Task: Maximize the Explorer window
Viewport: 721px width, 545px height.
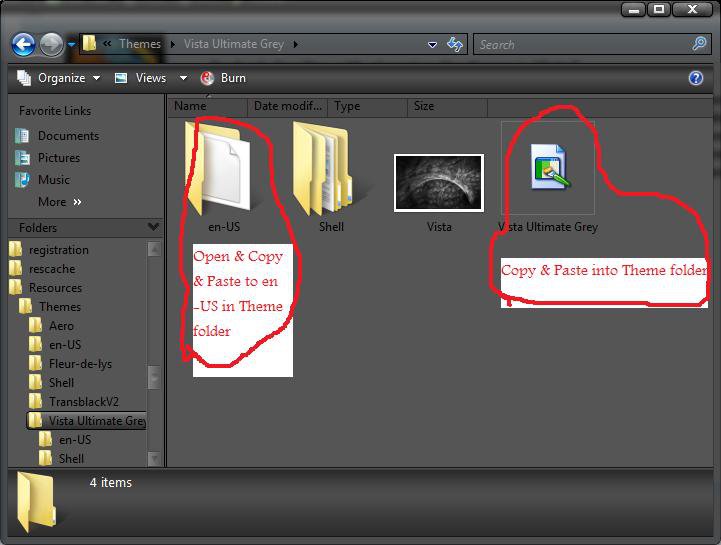Action: 659,10
